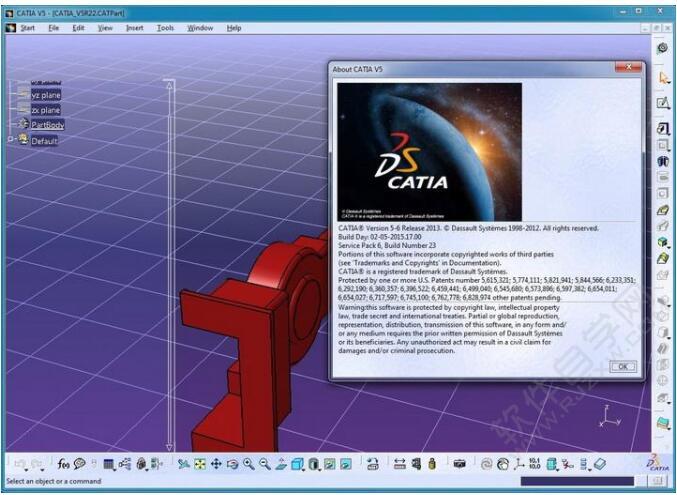The height and width of the screenshot is (495, 677).
Task: Click OK in About CATIA V5 dialog
Action: coord(623,366)
